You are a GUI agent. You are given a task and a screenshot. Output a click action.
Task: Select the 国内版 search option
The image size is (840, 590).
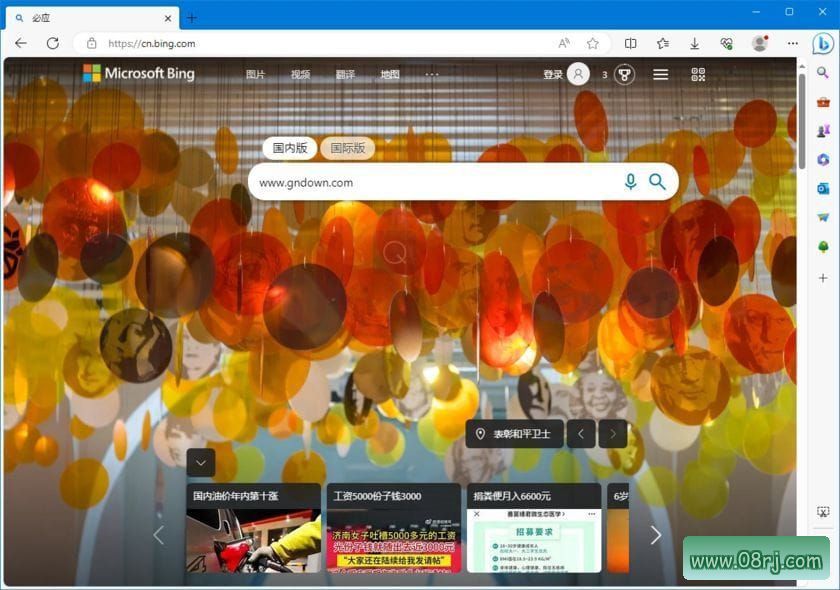[x=290, y=148]
